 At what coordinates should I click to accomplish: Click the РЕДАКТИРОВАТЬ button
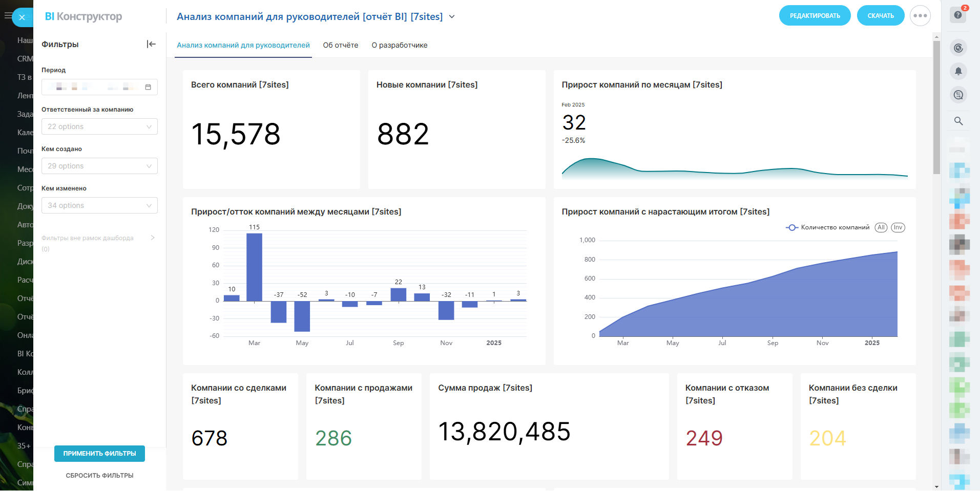815,16
